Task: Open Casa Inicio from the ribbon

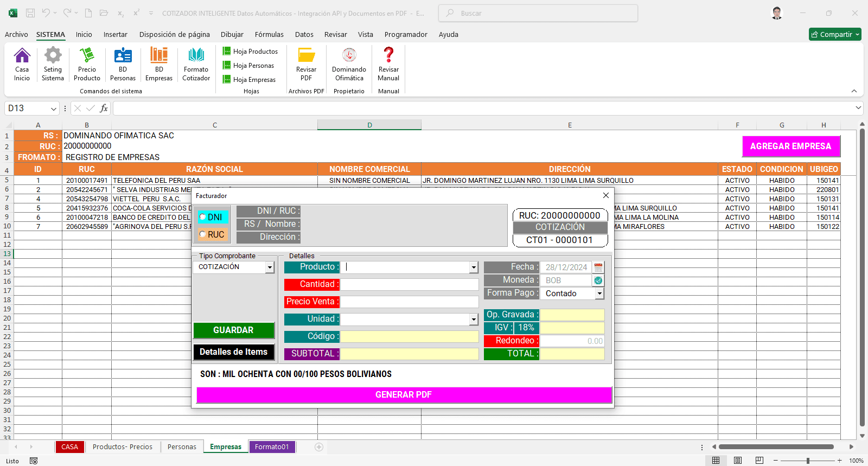Action: [22, 64]
